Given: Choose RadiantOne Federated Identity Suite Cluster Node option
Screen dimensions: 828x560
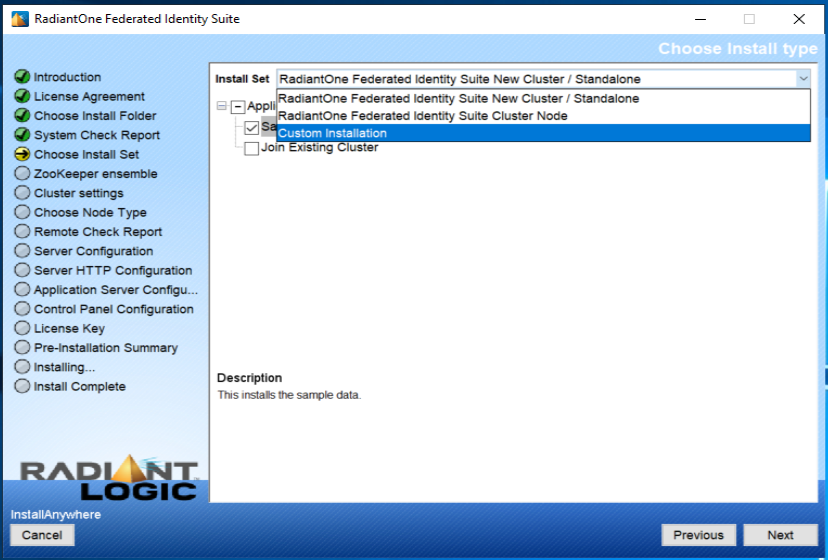Looking at the screenshot, I should [x=543, y=116].
